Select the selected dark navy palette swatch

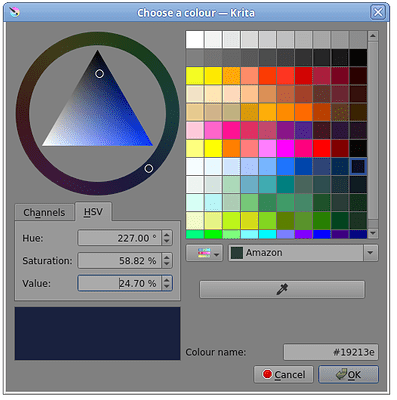coord(358,166)
